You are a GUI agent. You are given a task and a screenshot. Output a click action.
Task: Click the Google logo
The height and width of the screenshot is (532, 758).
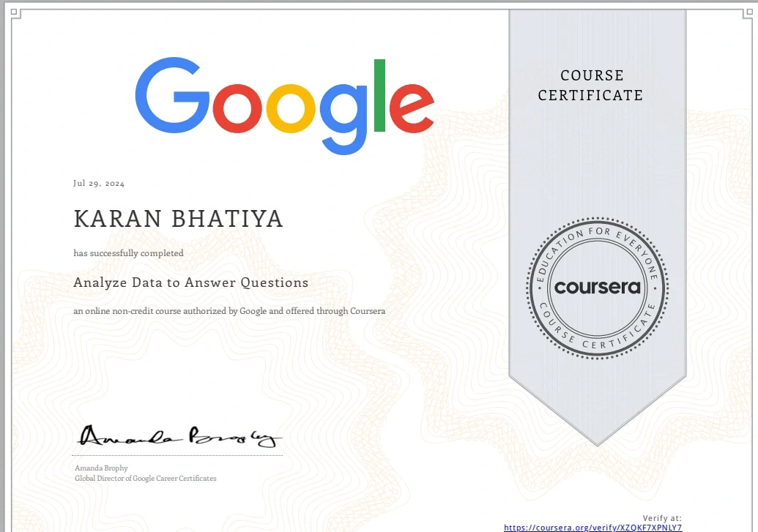(x=284, y=97)
